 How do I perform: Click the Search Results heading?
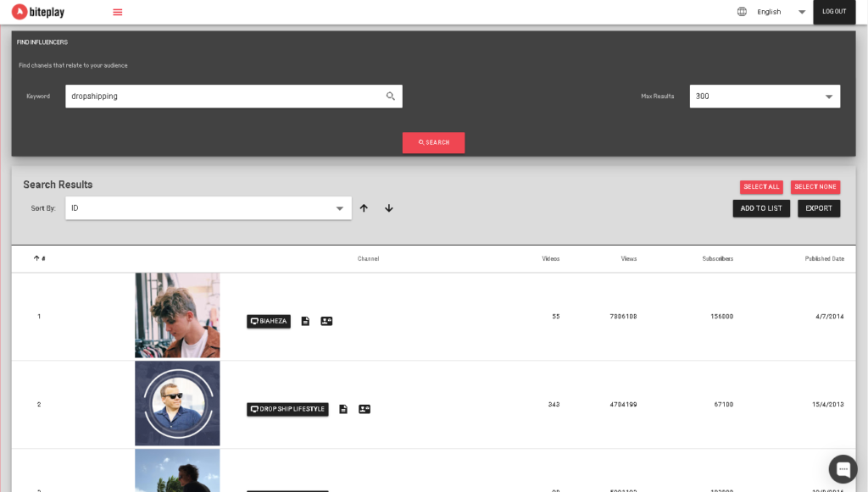(58, 185)
